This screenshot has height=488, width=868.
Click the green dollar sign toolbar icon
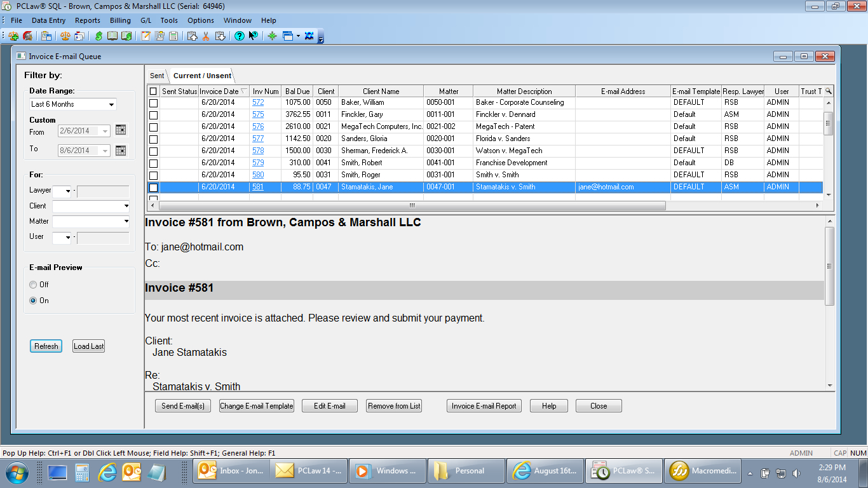(x=98, y=36)
